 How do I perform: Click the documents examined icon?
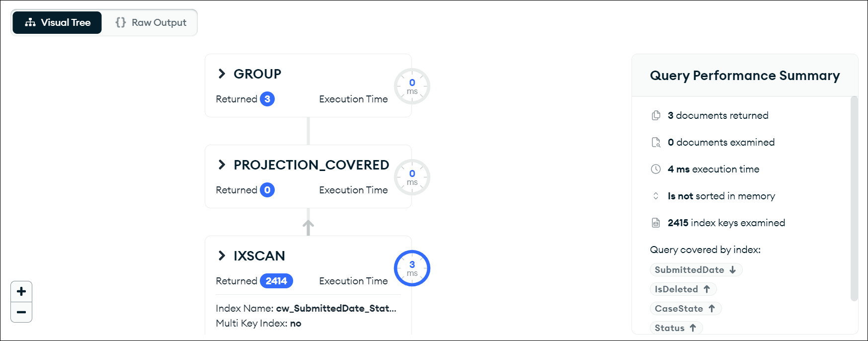click(x=656, y=142)
